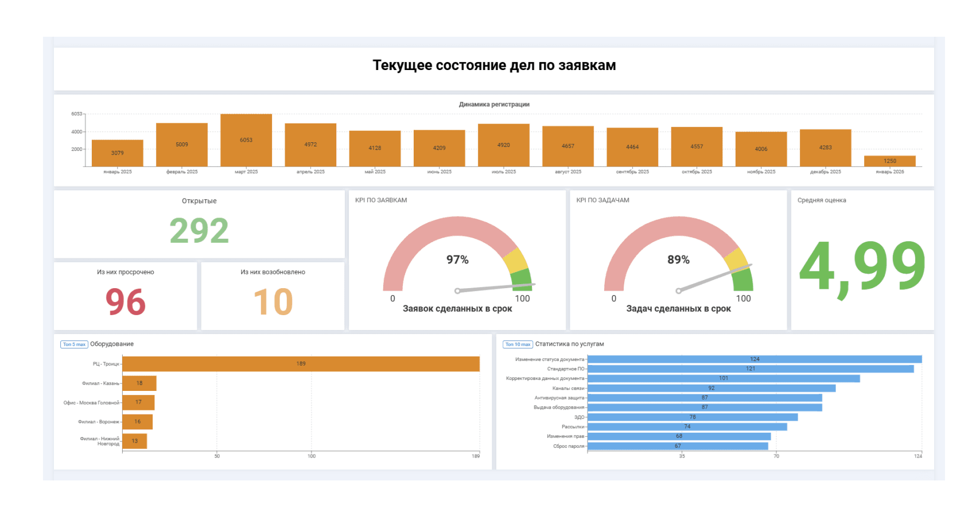
Task: Open the overdue count 96
Action: pos(126,302)
